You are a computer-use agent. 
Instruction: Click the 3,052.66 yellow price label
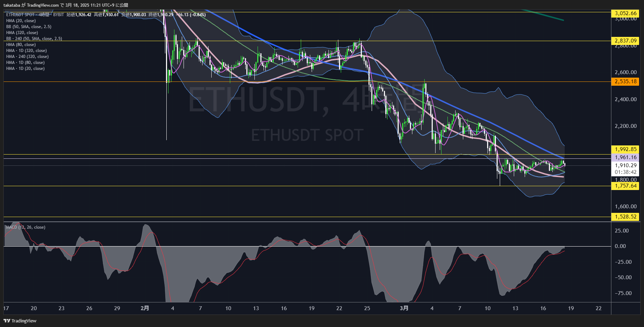click(625, 13)
